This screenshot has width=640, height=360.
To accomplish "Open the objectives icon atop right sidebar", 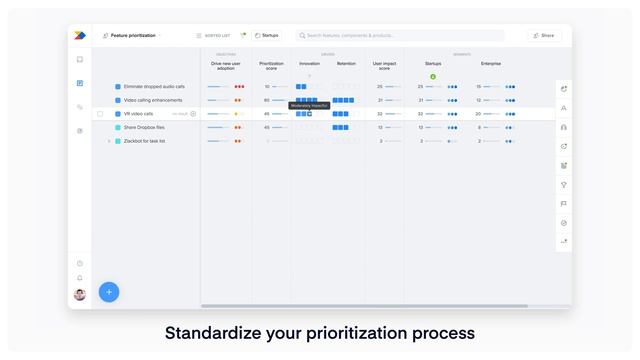I will [564, 89].
